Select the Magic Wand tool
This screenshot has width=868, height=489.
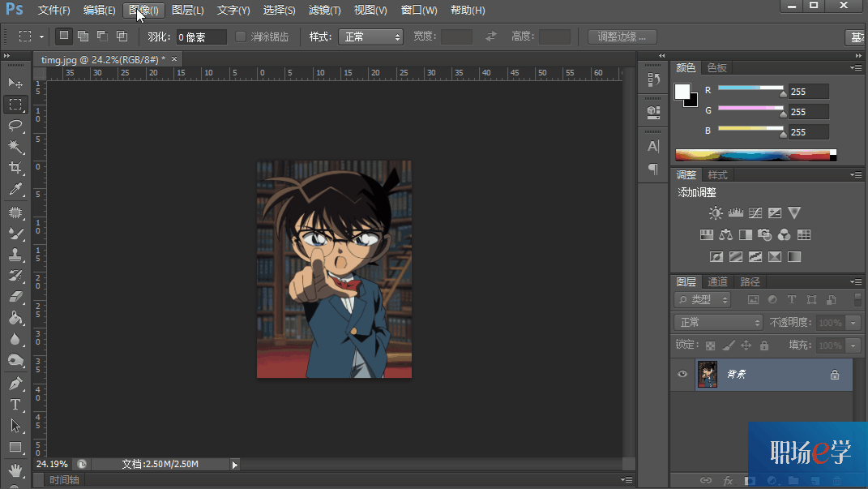point(15,147)
